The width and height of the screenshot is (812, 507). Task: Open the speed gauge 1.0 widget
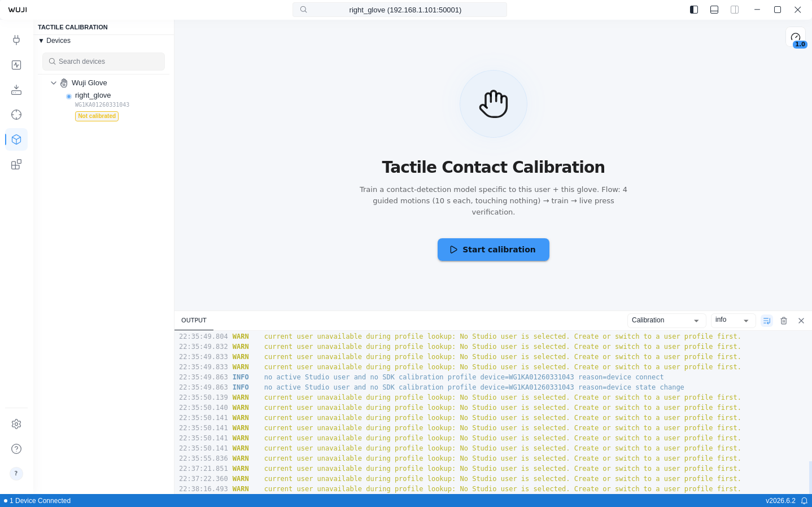(x=796, y=38)
